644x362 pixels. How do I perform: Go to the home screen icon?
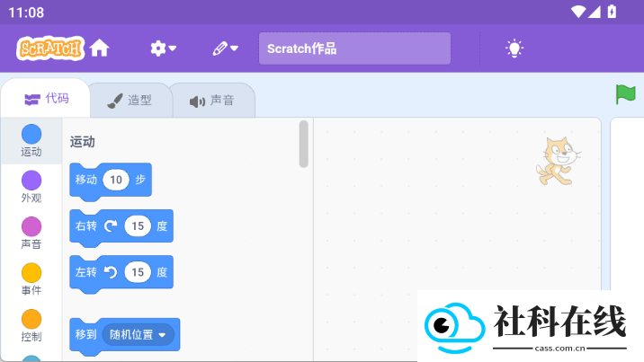click(x=100, y=49)
